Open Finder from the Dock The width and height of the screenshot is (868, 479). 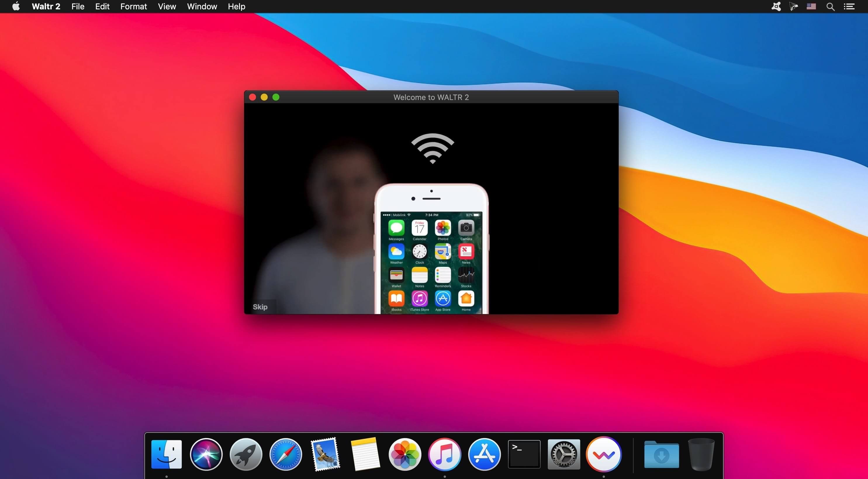[167, 454]
